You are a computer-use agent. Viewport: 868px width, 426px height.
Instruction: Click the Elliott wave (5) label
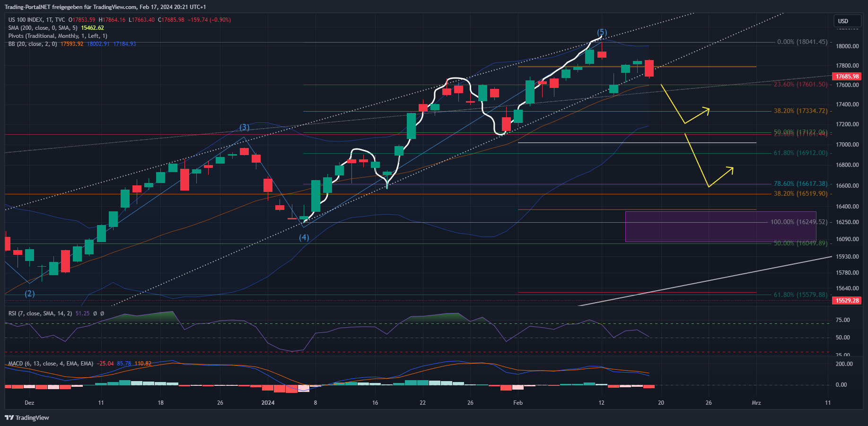[602, 32]
